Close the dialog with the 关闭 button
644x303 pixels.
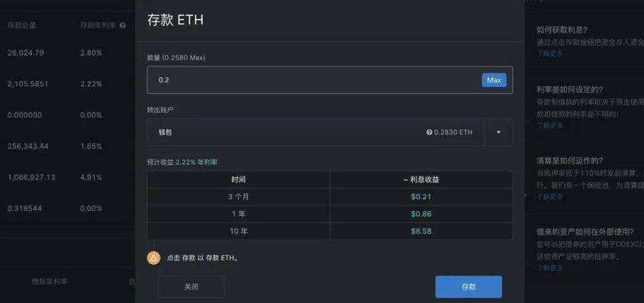tap(191, 287)
